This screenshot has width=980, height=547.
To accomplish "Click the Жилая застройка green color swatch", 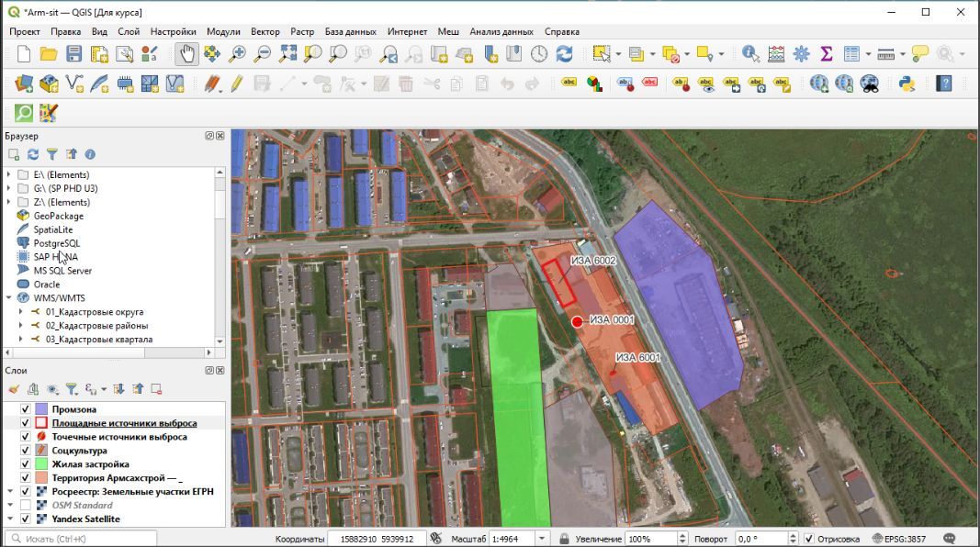I will pyautogui.click(x=41, y=464).
